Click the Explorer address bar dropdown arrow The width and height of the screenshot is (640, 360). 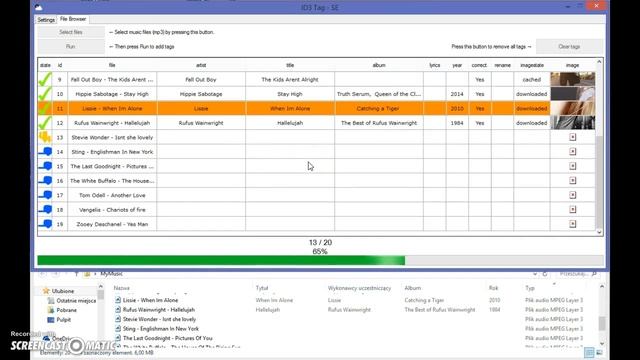click(535, 274)
